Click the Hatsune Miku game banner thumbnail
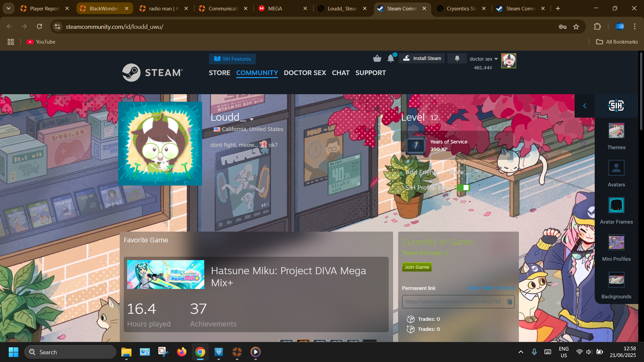 [x=166, y=275]
